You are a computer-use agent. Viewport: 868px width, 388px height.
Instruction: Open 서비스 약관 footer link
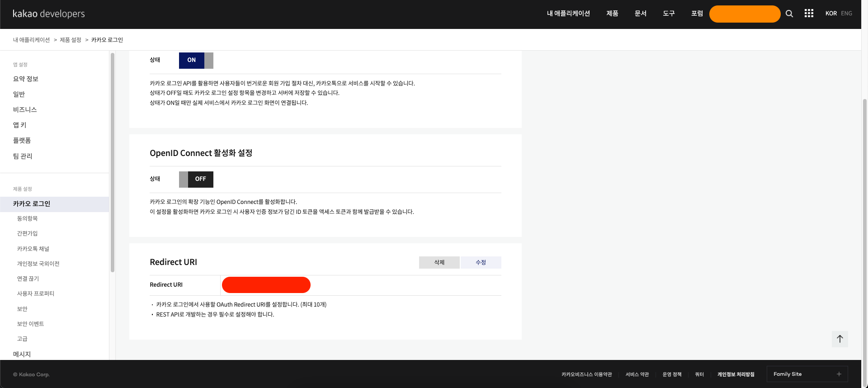[637, 374]
